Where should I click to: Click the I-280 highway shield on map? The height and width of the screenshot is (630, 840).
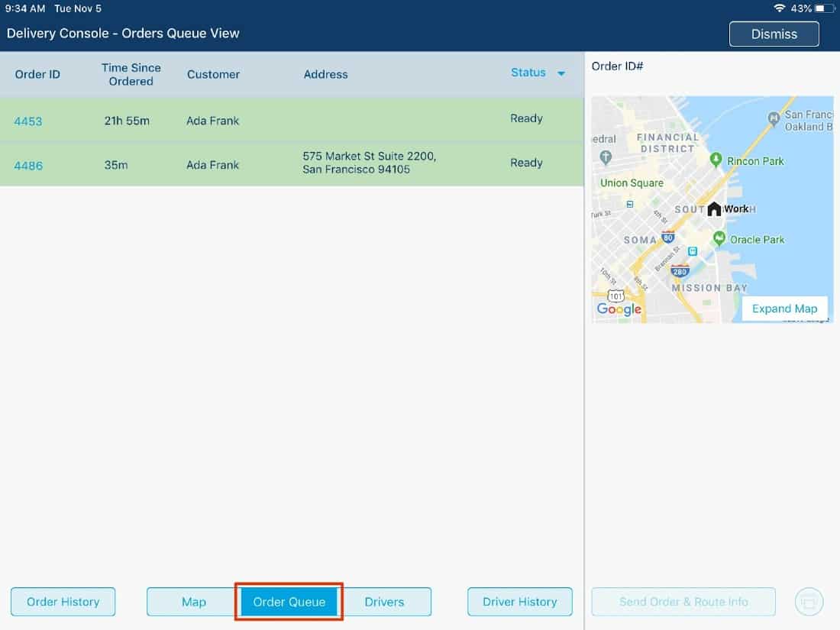pos(680,270)
